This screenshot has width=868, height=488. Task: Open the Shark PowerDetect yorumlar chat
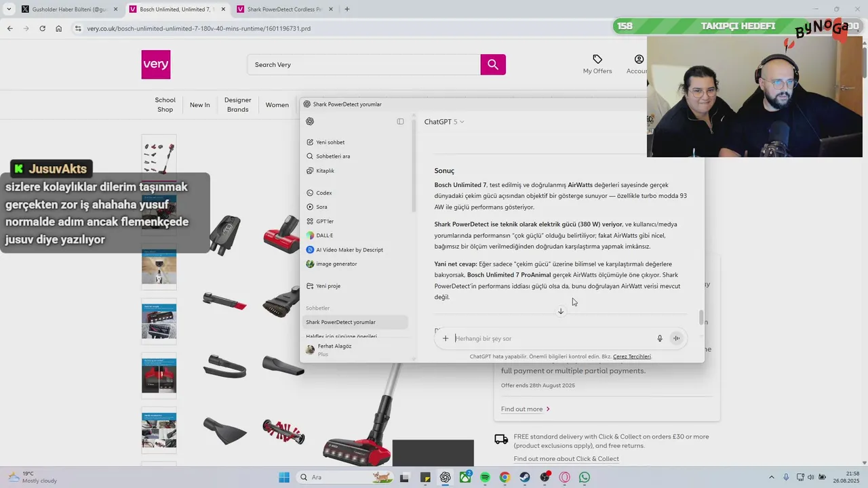click(355, 322)
